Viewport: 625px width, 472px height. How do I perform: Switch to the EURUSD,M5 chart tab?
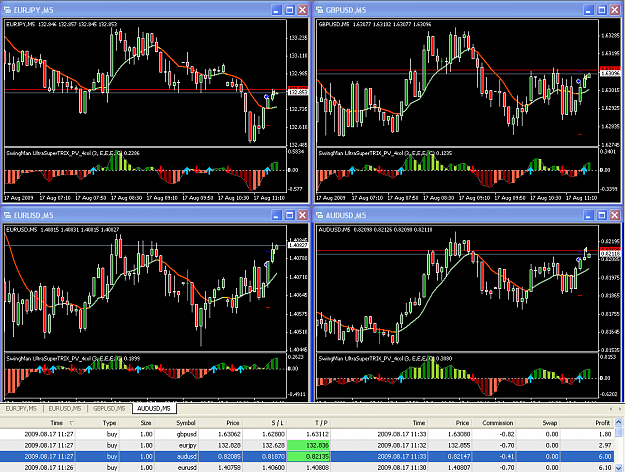65,409
